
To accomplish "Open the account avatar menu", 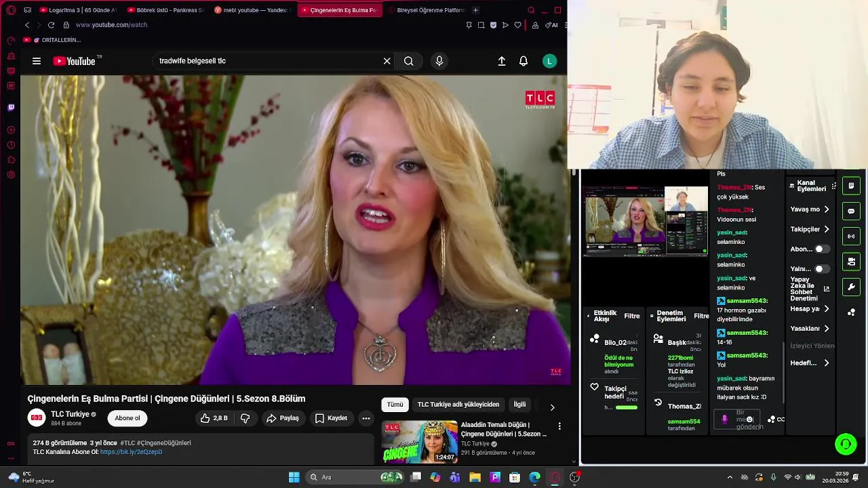I will (549, 61).
